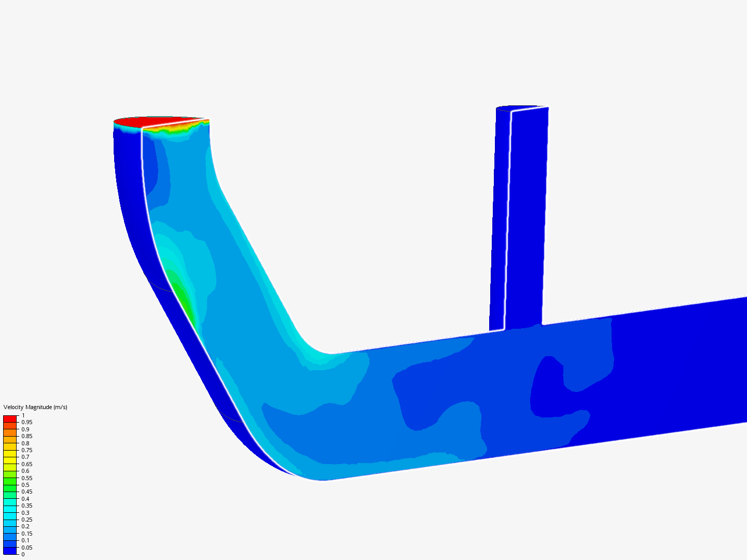Image resolution: width=747 pixels, height=560 pixels.
Task: Click the legend value 0.75
Action: click(x=27, y=450)
